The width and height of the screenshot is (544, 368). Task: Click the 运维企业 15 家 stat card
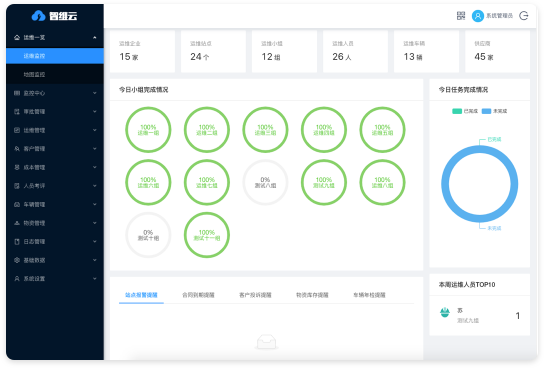pyautogui.click(x=142, y=51)
